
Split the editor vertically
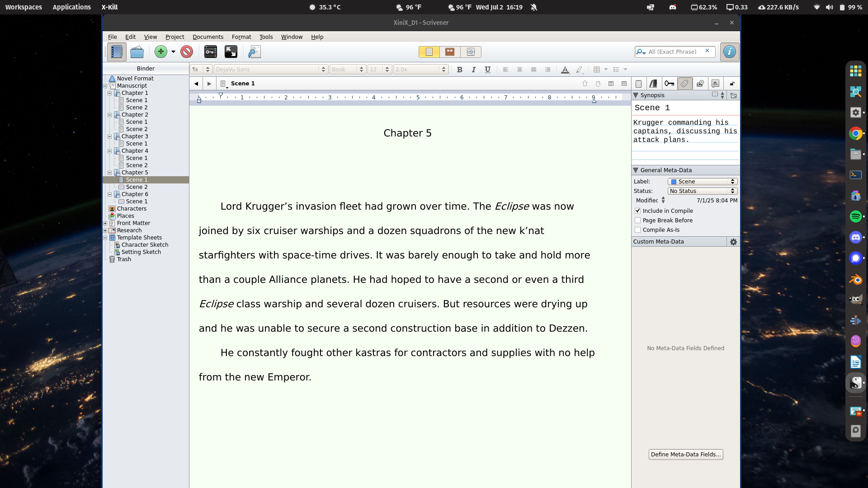click(611, 84)
